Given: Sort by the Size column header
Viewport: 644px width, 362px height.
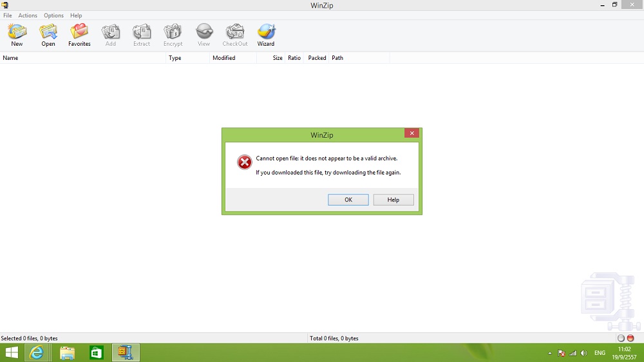Looking at the screenshot, I should point(270,58).
